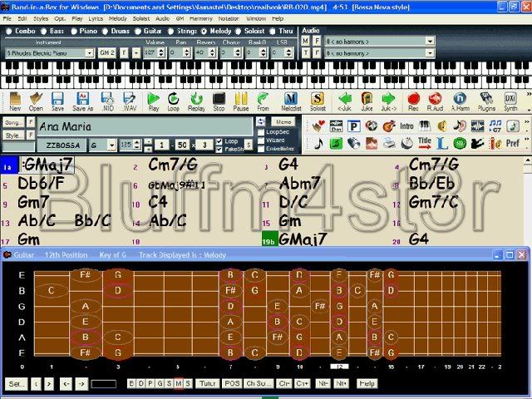Toggle the Embellisher checkbox
The height and width of the screenshot is (399, 532).
click(261, 149)
